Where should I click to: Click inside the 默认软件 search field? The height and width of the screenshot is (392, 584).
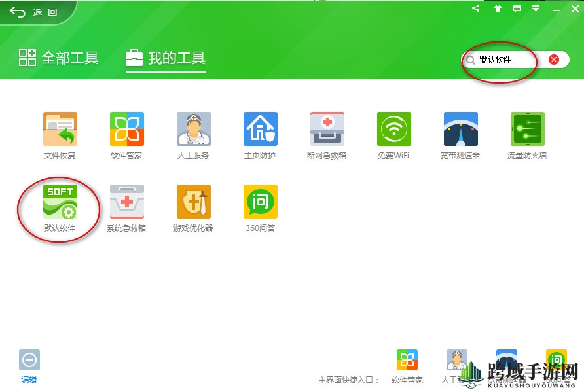515,60
